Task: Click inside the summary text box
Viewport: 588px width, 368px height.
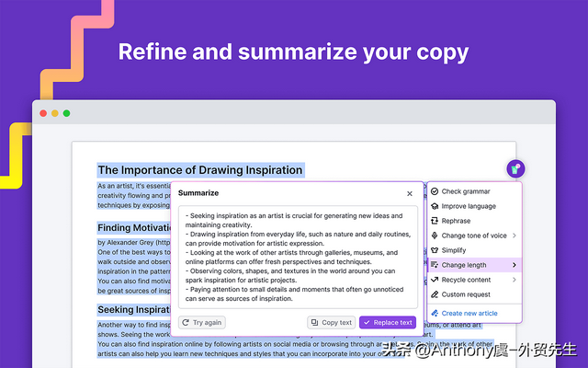Action: pyautogui.click(x=298, y=257)
